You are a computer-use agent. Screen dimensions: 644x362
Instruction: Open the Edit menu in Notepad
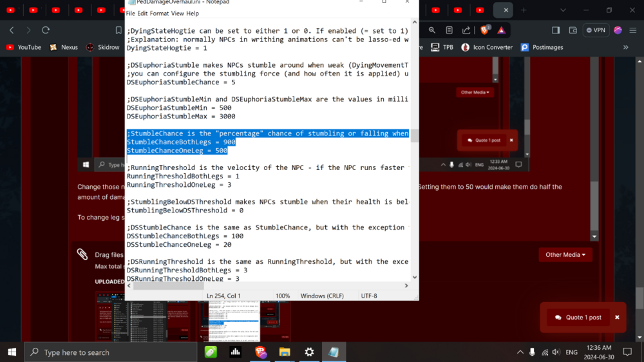click(x=143, y=14)
